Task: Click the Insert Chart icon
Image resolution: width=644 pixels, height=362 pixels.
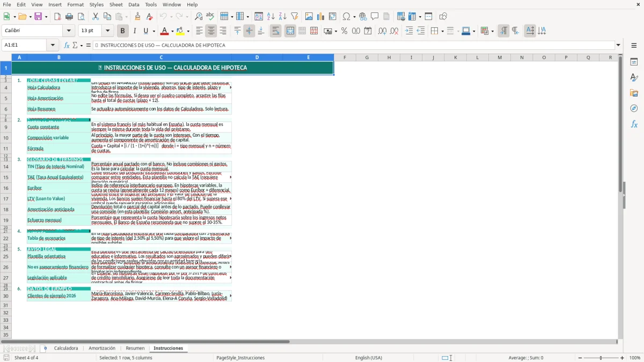Action: point(321,17)
